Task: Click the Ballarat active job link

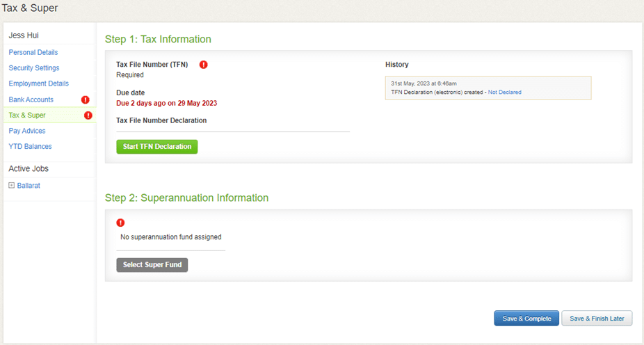Action: tap(29, 186)
